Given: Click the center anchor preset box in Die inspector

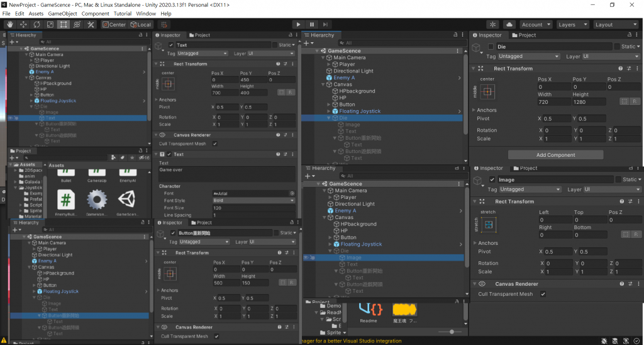Looking at the screenshot, I should [487, 92].
